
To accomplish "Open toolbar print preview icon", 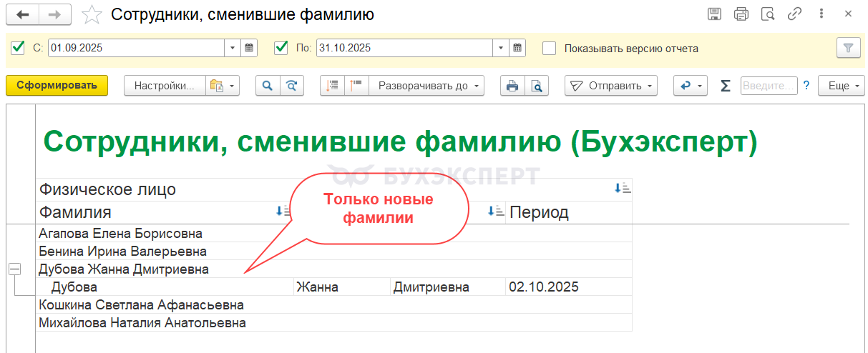I will 537,86.
